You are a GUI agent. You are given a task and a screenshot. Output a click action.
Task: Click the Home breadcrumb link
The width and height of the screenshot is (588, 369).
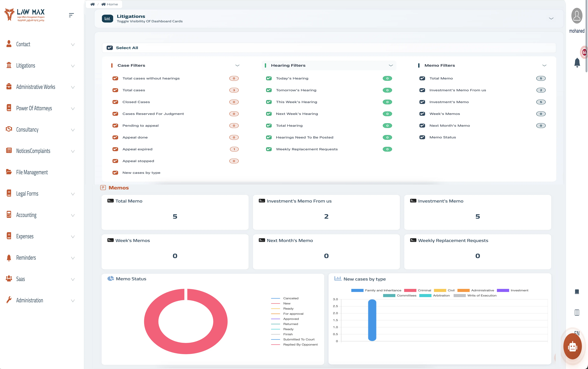[109, 4]
